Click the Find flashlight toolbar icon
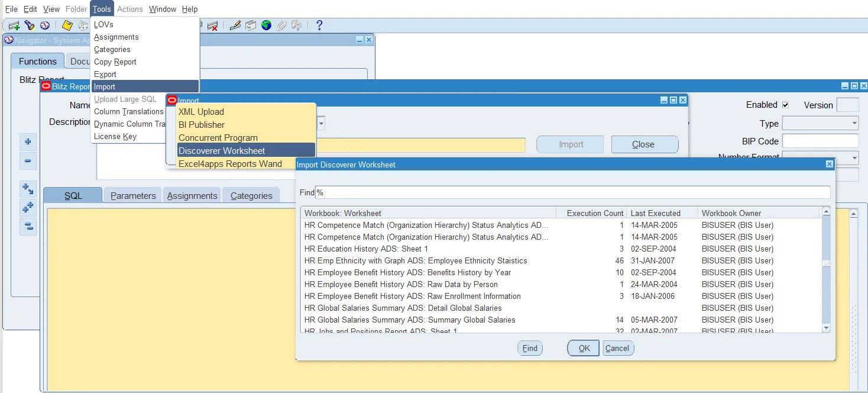Screen dimensions: 868x393 coord(29,25)
